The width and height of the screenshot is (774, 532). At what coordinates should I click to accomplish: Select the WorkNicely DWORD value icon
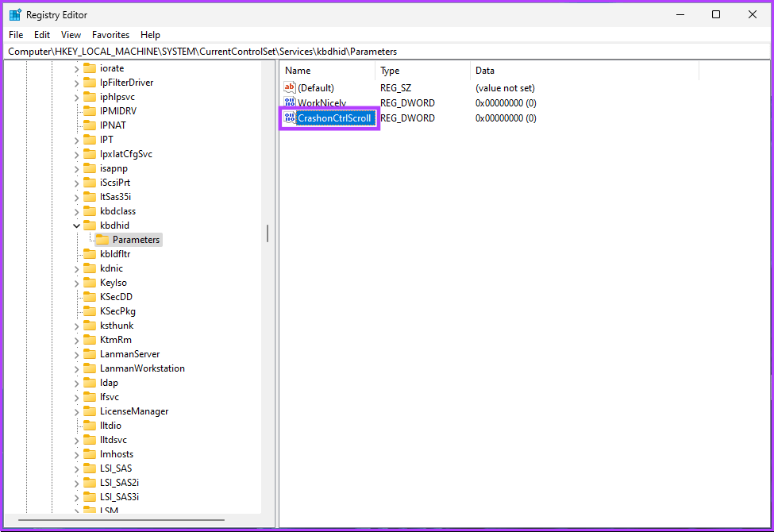(290, 102)
